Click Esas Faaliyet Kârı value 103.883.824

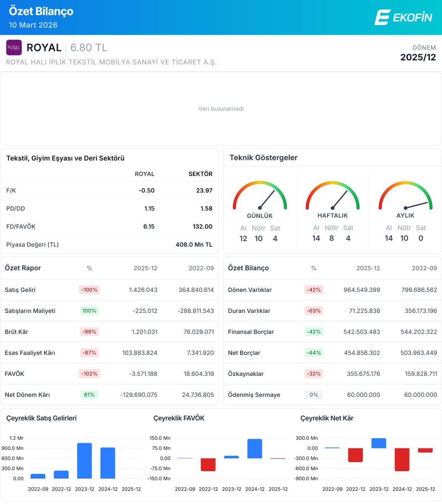tap(140, 353)
